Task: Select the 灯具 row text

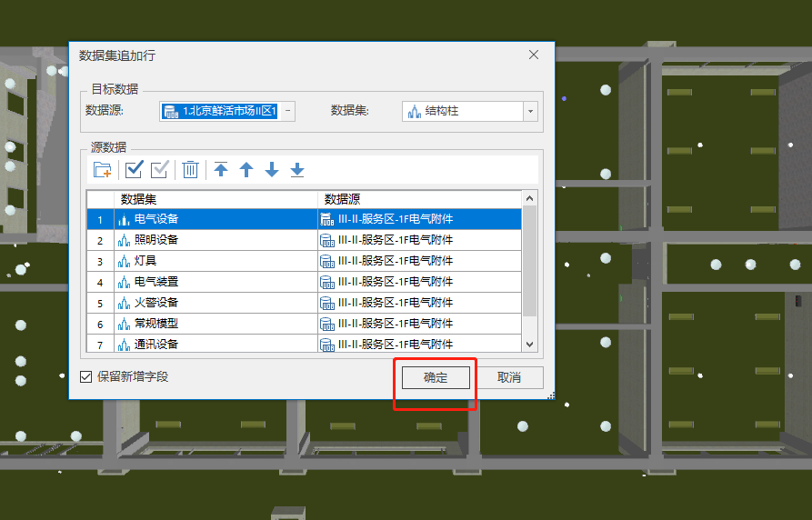Action: click(x=145, y=261)
